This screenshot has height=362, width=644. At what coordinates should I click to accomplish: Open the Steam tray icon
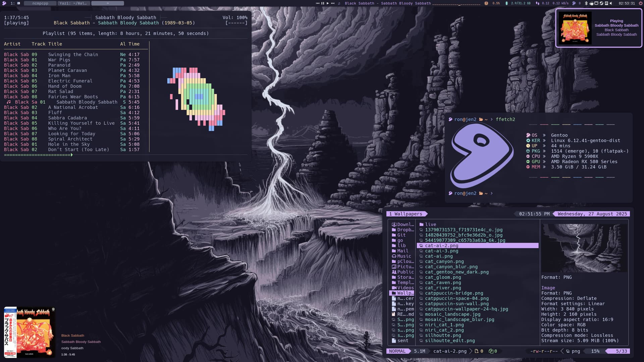click(601, 3)
